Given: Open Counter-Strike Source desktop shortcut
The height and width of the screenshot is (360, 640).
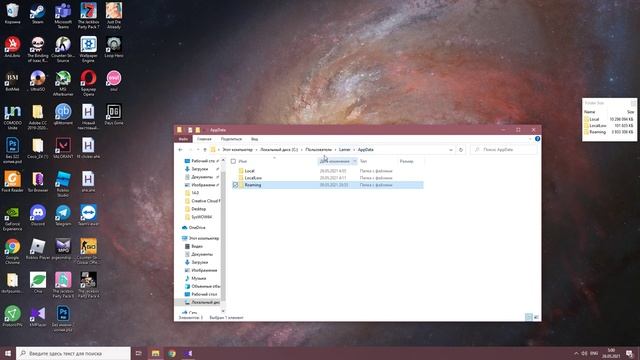Looking at the screenshot, I should tap(63, 49).
